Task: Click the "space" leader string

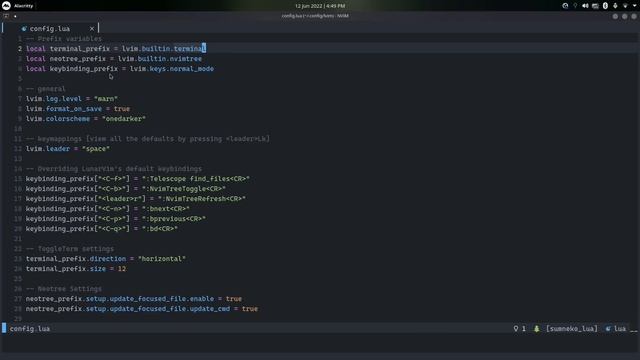Action: [96, 149]
